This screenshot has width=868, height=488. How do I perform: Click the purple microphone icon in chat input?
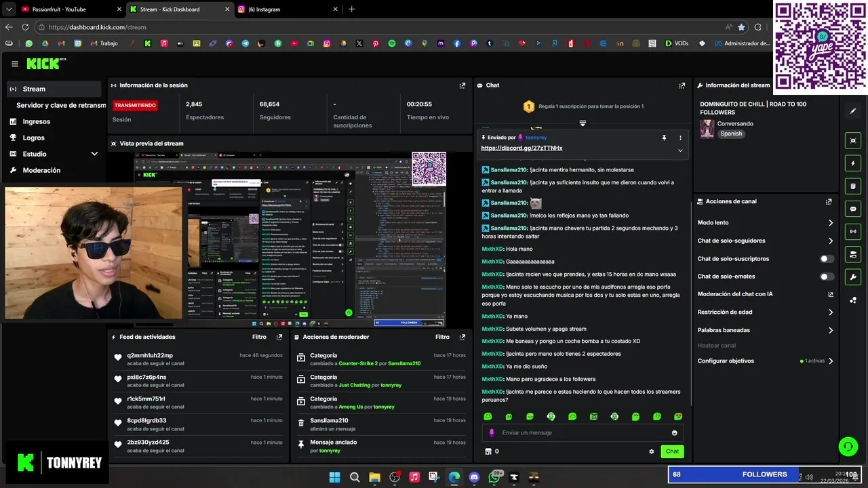pos(492,432)
